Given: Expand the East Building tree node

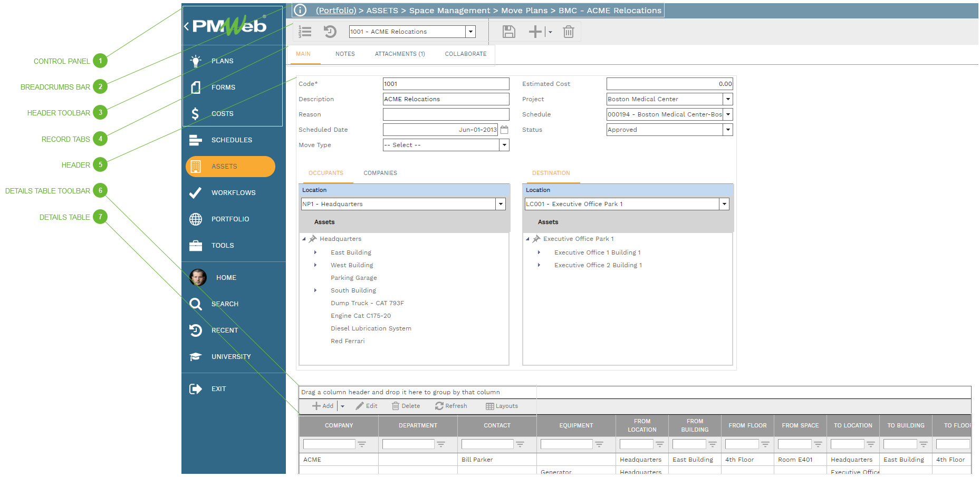Looking at the screenshot, I should (315, 252).
